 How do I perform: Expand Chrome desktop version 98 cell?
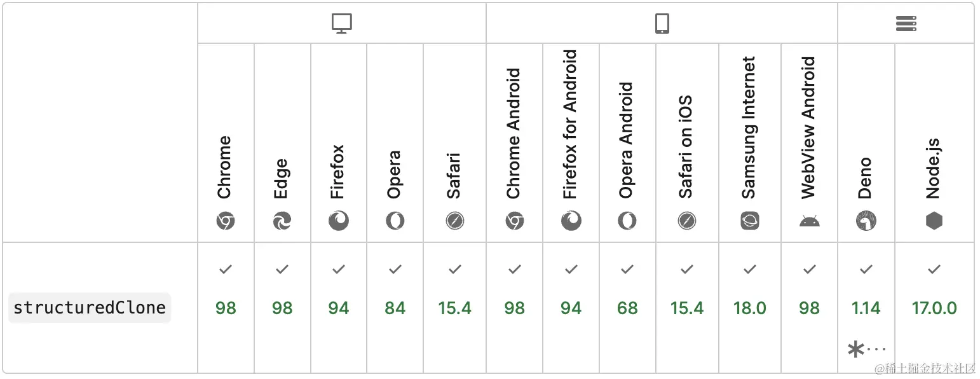pos(226,308)
